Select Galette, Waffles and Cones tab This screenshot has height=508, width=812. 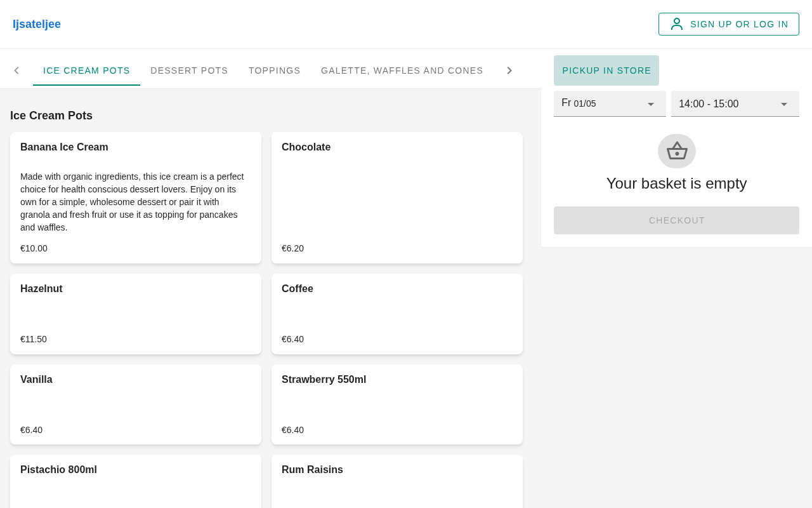point(402,70)
